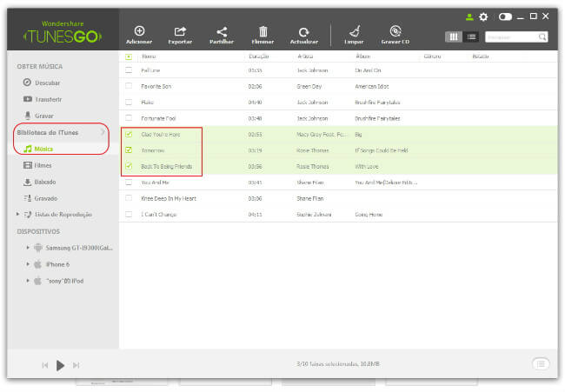Select the "sony" iPod device entry
Screen dimensions: 565x392
[65, 281]
